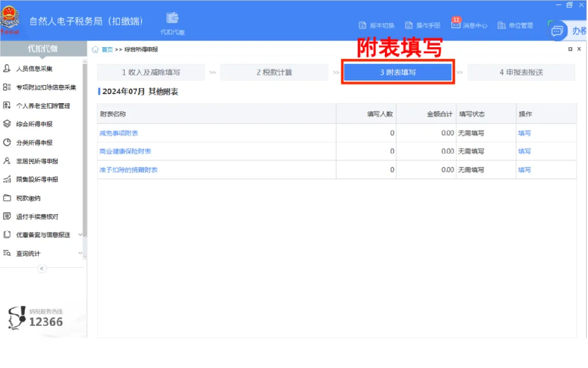Click 填写 for 商业健康保险附表 row
Image resolution: width=588 pixels, height=368 pixels.
pos(524,151)
